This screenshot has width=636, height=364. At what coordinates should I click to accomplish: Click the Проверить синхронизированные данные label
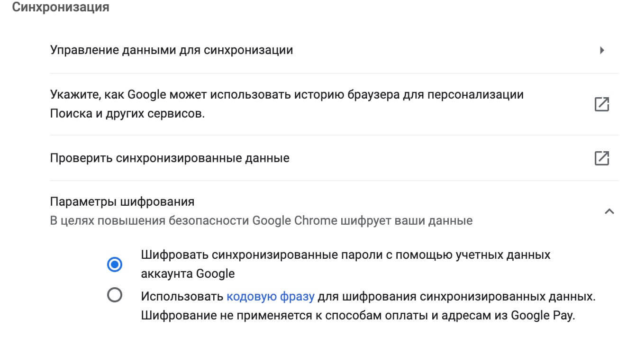pyautogui.click(x=170, y=158)
